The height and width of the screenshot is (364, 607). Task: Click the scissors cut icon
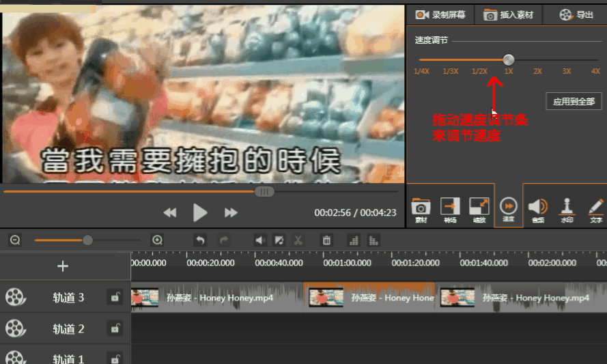(x=298, y=240)
